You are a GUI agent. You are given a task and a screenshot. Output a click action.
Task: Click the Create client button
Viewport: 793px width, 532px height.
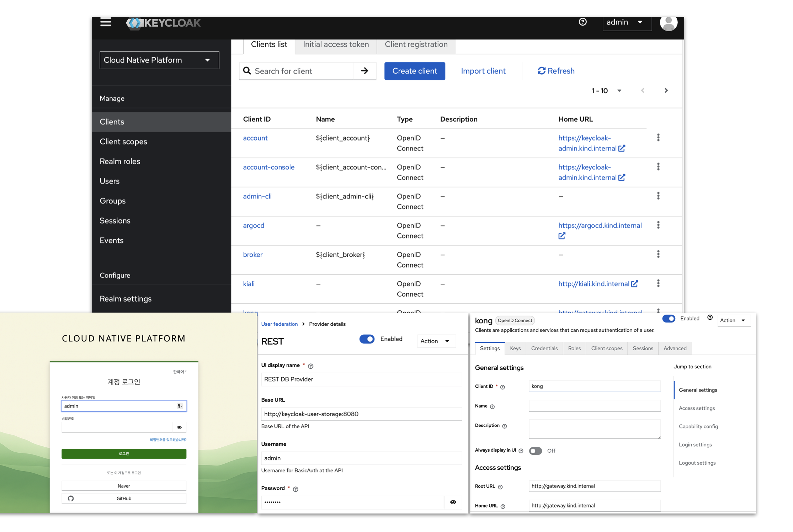(x=414, y=71)
